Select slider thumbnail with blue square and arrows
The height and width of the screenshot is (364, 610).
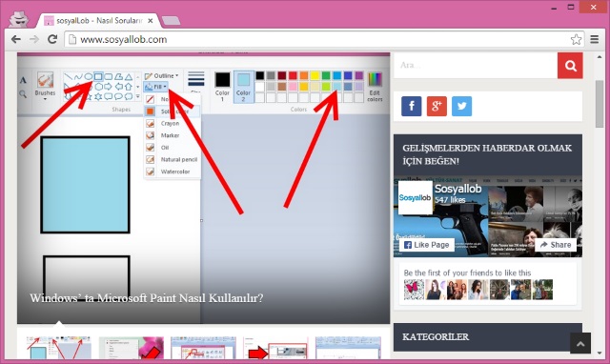pos(58,348)
